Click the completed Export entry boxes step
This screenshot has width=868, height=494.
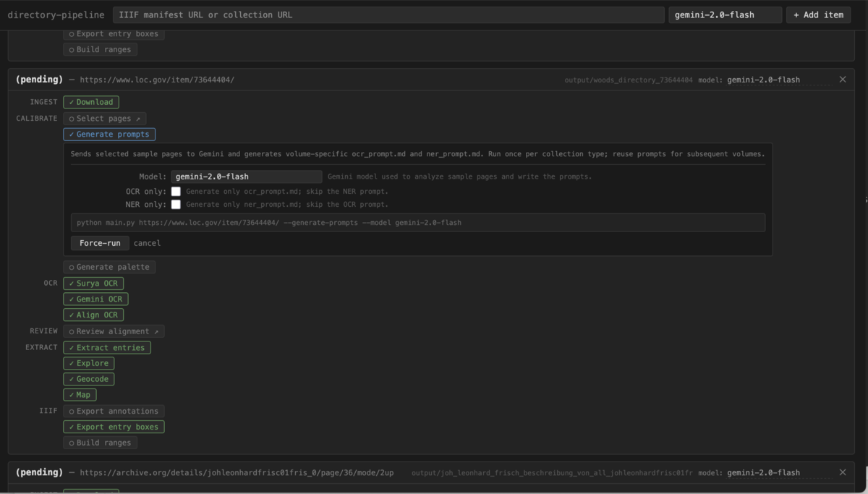coord(114,427)
